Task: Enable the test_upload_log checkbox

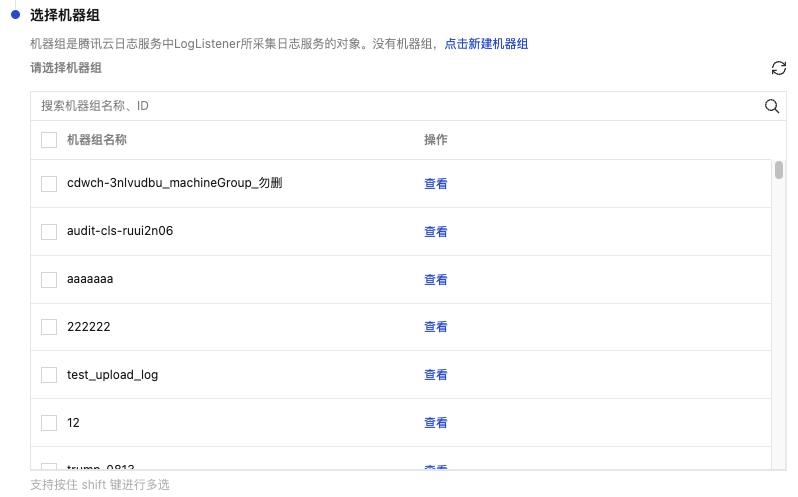Action: [x=49, y=374]
